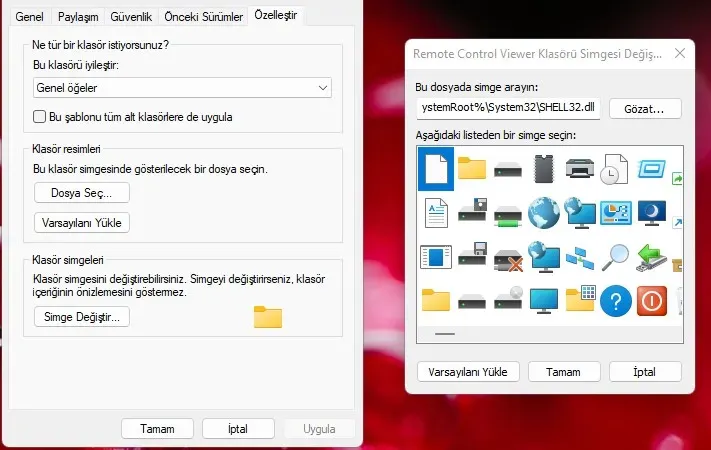Select the blue question mark icon
The image size is (711, 450).
click(x=617, y=300)
